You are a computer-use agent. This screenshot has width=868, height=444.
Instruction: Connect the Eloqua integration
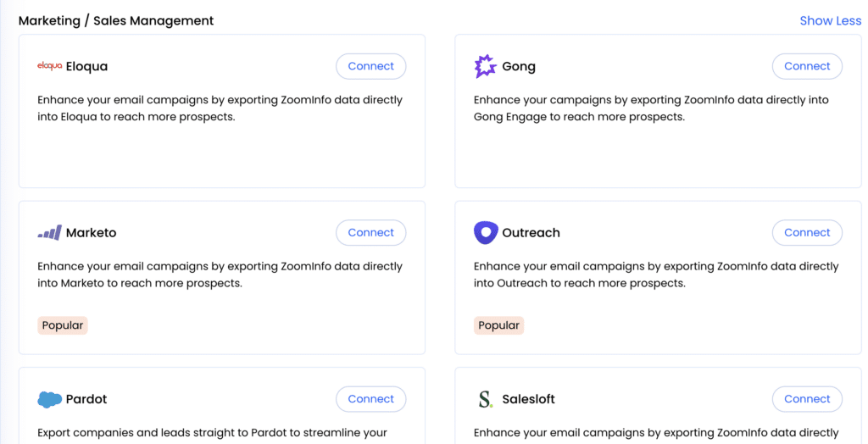coord(371,66)
